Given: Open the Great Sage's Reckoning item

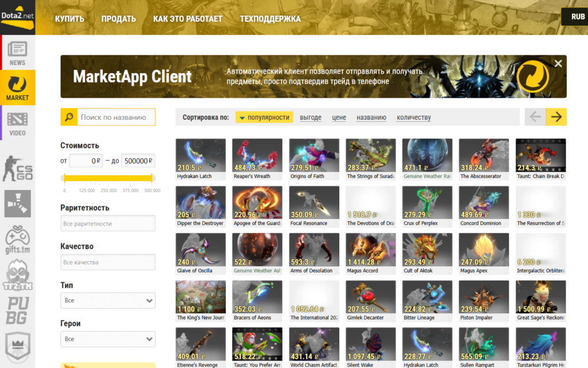Looking at the screenshot, I should pos(541,301).
